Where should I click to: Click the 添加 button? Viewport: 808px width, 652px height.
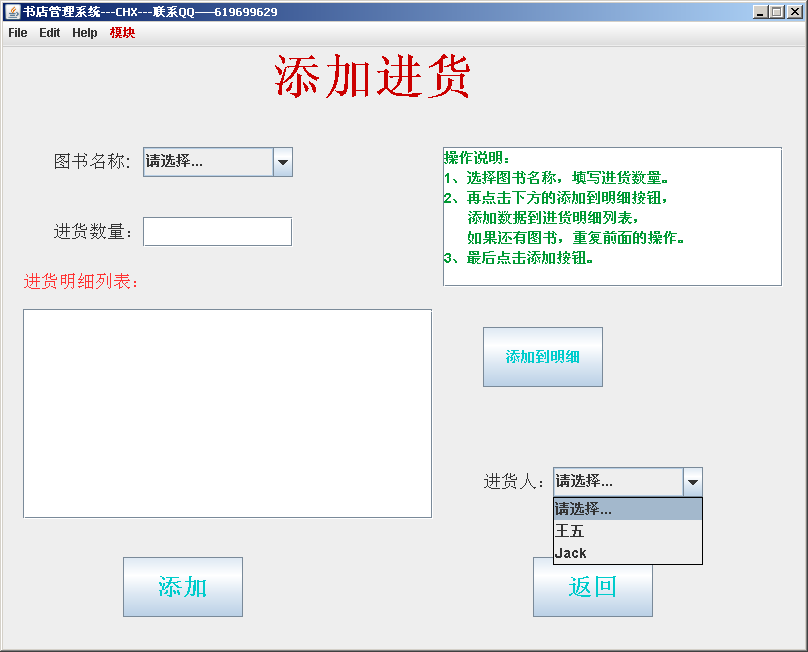[183, 587]
